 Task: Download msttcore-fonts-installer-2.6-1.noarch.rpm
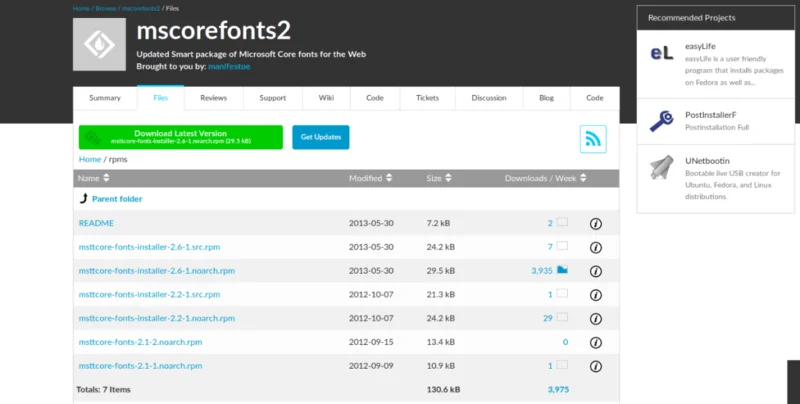[x=157, y=271]
